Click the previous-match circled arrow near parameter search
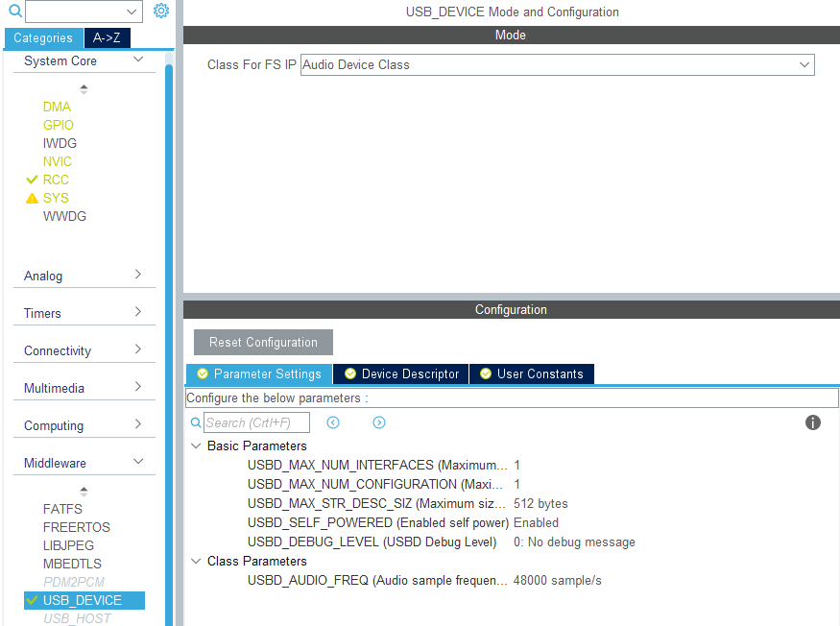This screenshot has width=840, height=626. (332, 422)
